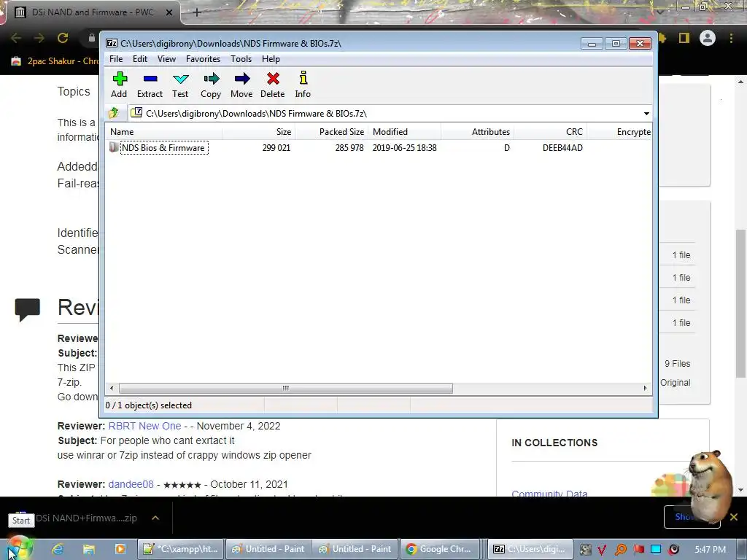Open reviewer RBRT New One profile link
This screenshot has height=560, width=747.
click(144, 426)
